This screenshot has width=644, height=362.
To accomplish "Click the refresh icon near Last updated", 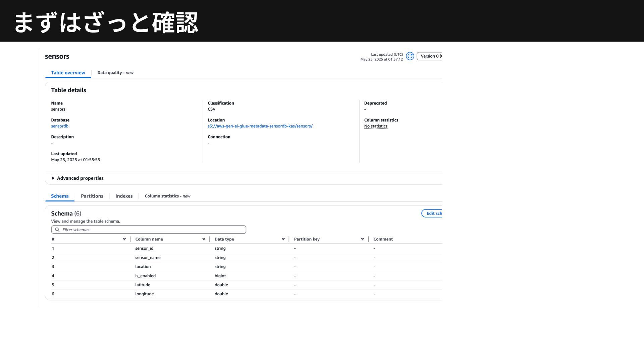I will pos(410,56).
